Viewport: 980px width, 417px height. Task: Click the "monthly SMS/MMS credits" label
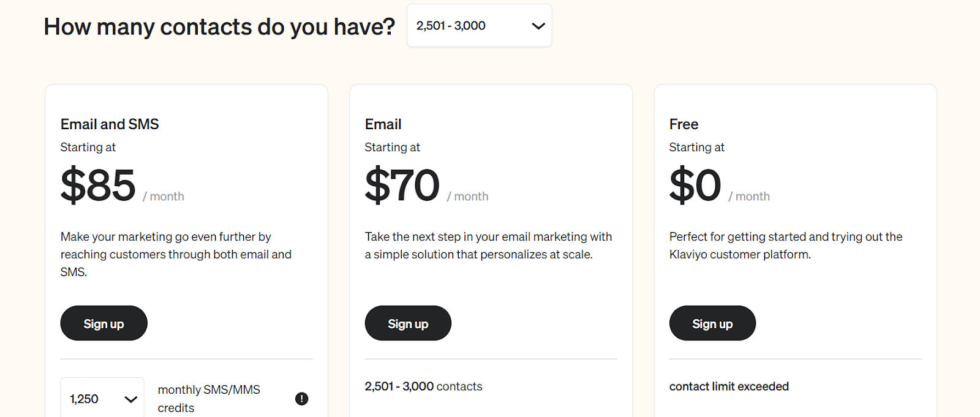[x=209, y=399]
